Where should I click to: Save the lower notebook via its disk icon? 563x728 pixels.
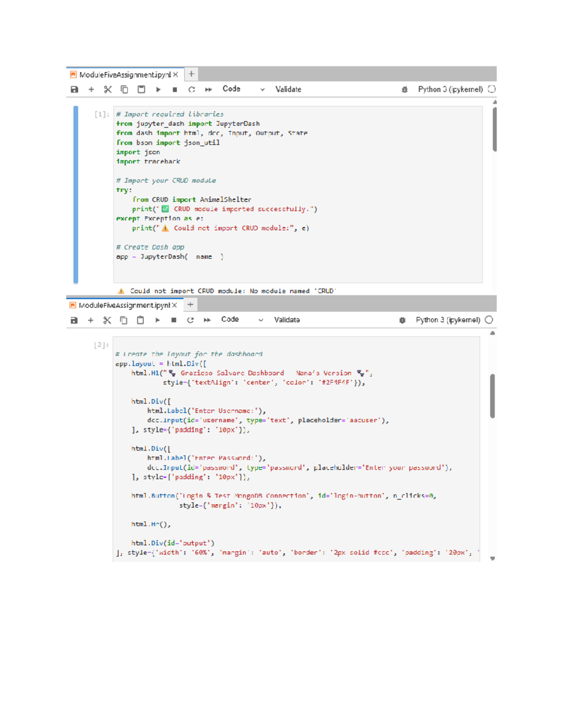pyautogui.click(x=74, y=320)
